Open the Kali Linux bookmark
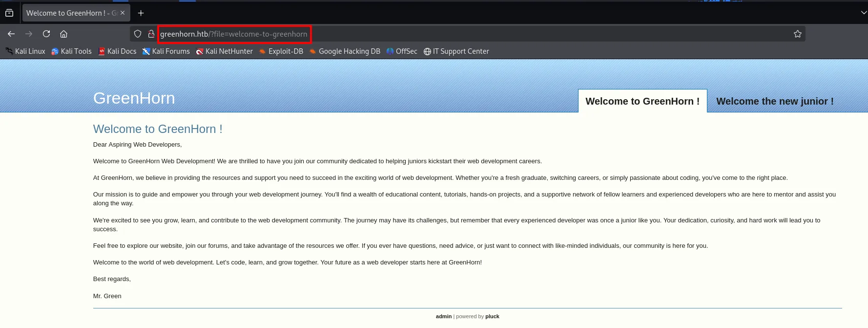 point(25,51)
